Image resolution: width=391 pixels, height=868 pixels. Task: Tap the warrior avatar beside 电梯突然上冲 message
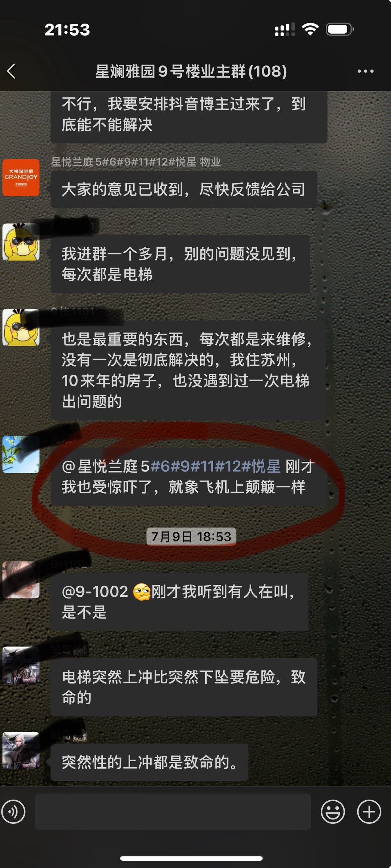[x=21, y=665]
